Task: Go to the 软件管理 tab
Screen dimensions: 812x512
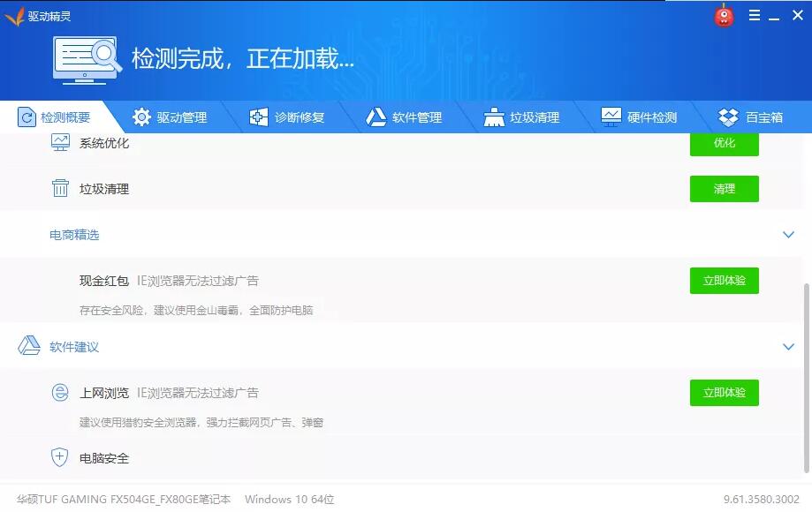Action: [404, 117]
